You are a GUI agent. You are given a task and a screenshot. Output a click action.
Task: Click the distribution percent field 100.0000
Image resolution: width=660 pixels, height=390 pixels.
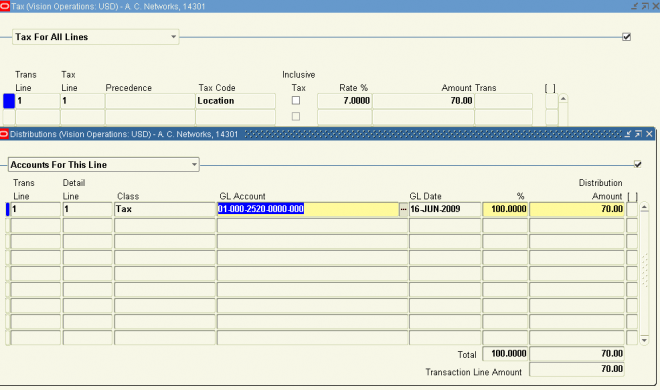click(505, 209)
